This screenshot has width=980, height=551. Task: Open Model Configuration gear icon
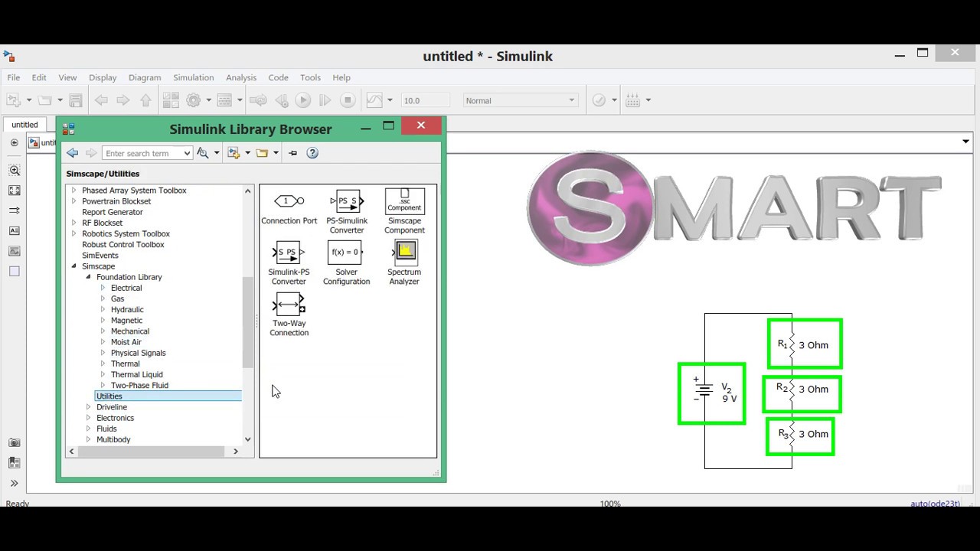pos(194,100)
